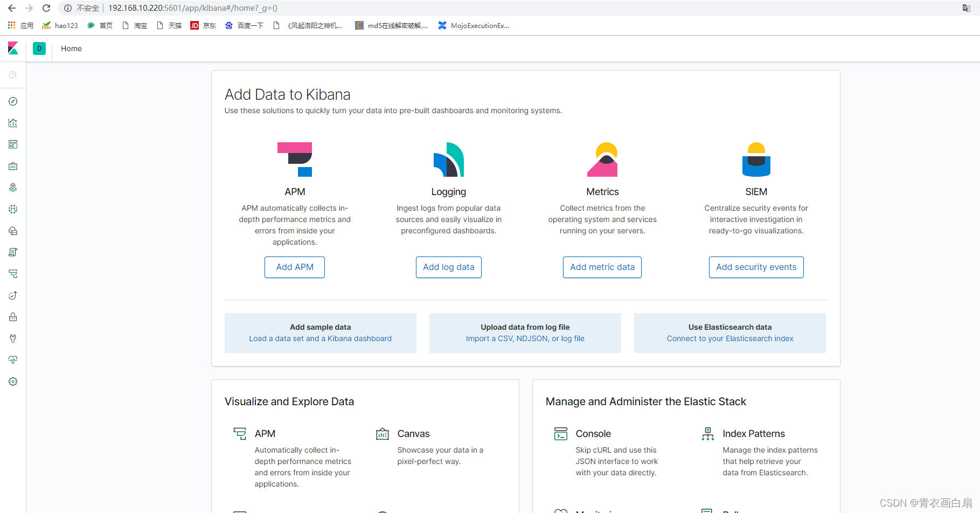Open Management gear icon
980x513 pixels.
pyautogui.click(x=13, y=382)
